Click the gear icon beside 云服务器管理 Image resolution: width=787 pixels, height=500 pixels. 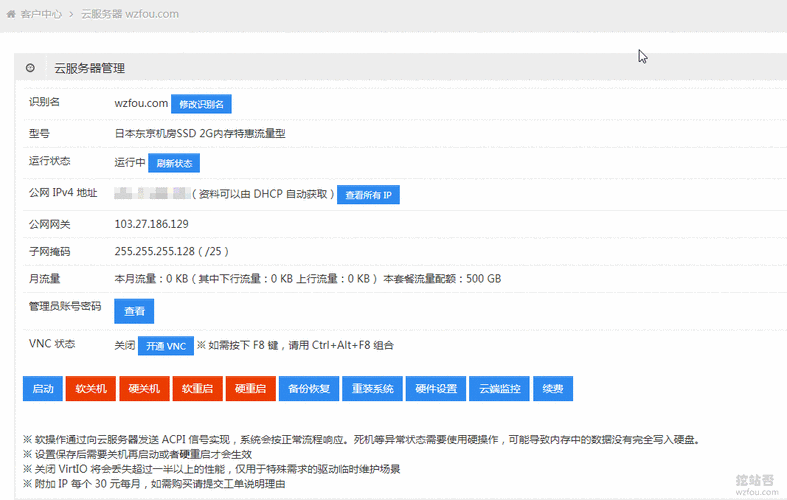(30, 68)
